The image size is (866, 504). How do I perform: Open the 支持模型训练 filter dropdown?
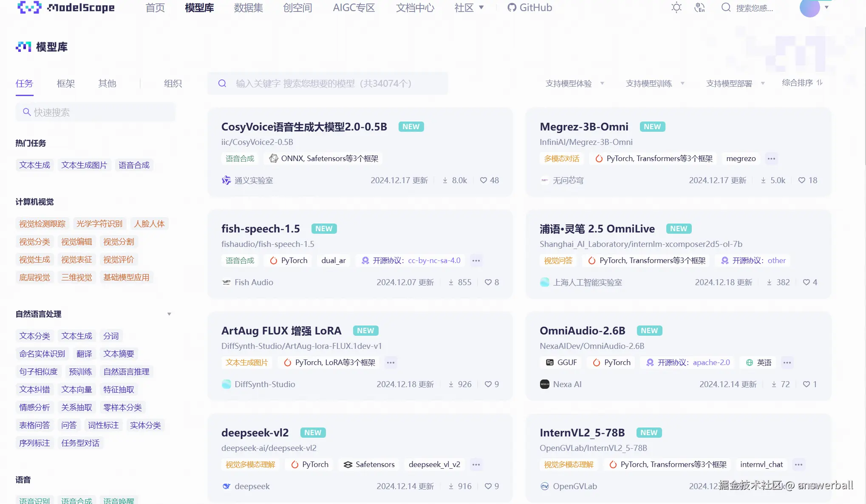tap(655, 83)
